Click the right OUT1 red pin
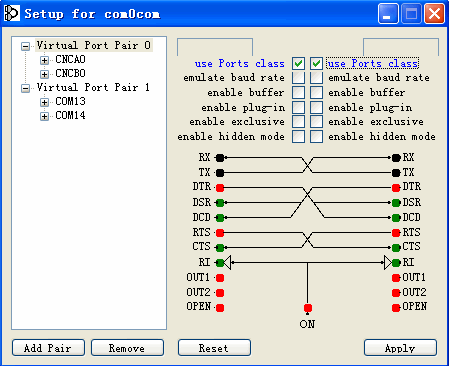The width and height of the screenshot is (449, 366). [396, 278]
